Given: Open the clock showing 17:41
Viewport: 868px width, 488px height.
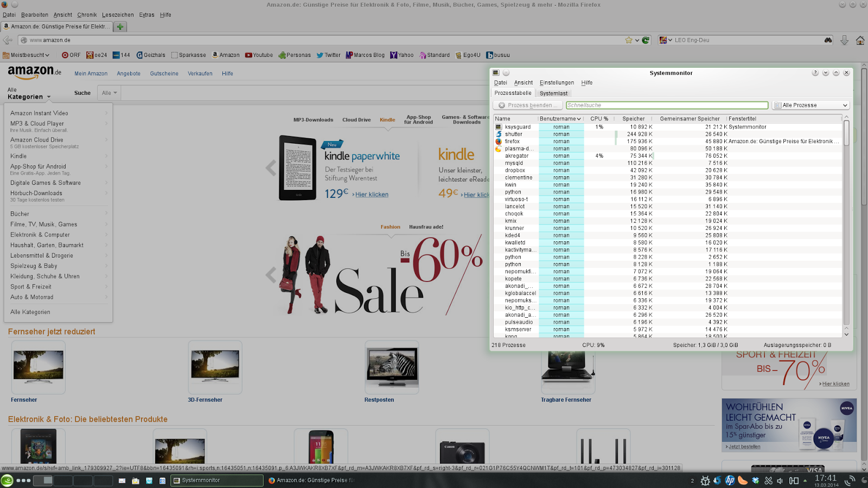Looking at the screenshot, I should 826,478.
